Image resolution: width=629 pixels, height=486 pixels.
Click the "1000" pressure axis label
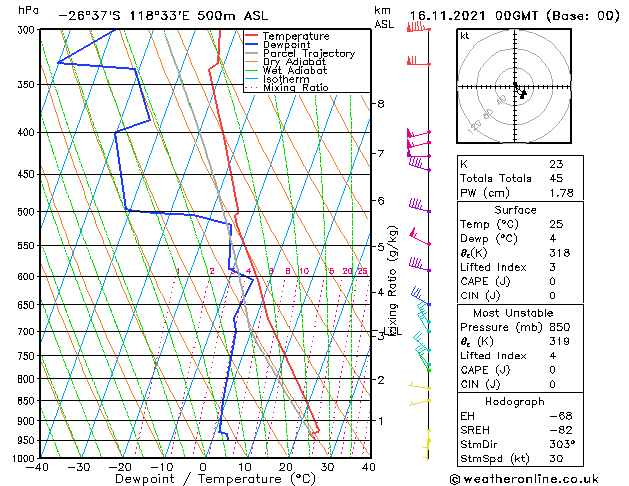coord(26,458)
